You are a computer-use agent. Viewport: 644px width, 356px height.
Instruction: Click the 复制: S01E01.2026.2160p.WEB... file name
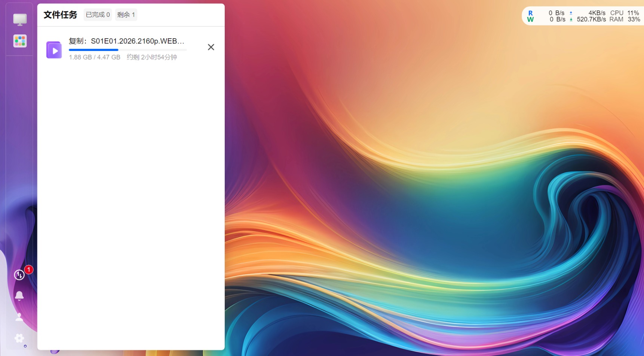pos(126,41)
